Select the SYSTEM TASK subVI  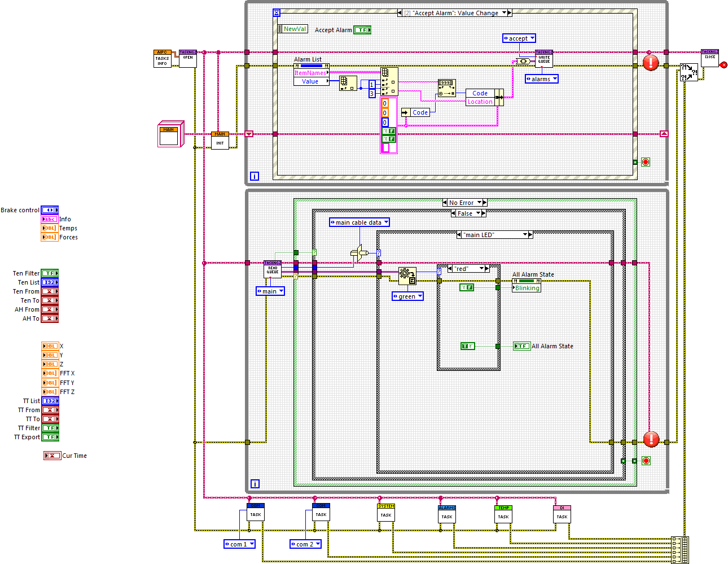click(x=386, y=513)
